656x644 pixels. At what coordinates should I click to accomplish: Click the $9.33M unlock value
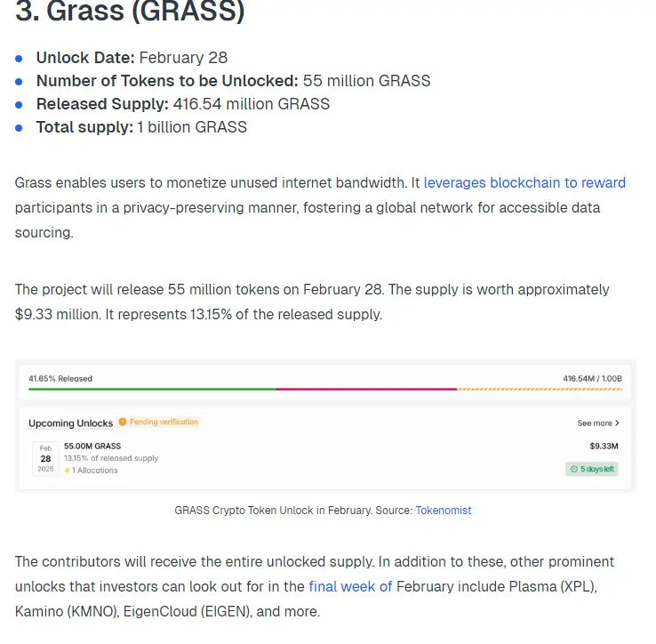(x=604, y=447)
